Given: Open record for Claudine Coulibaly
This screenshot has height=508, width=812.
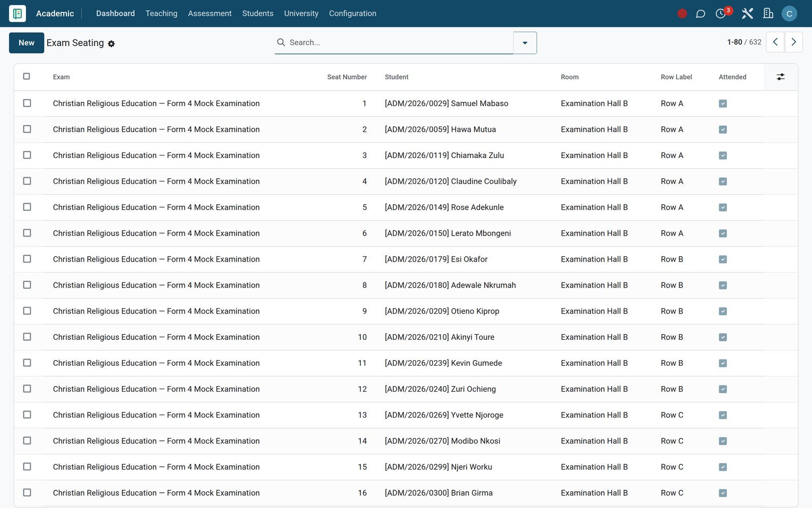Looking at the screenshot, I should pos(451,181).
